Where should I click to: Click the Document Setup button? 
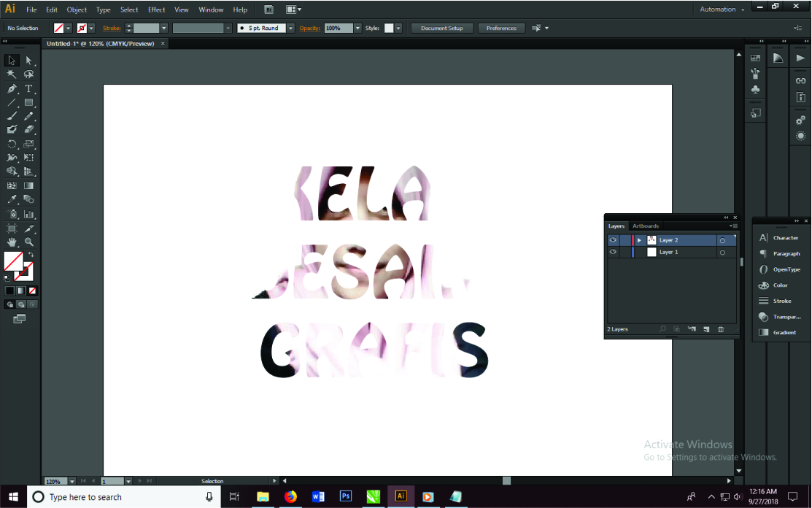click(x=442, y=28)
